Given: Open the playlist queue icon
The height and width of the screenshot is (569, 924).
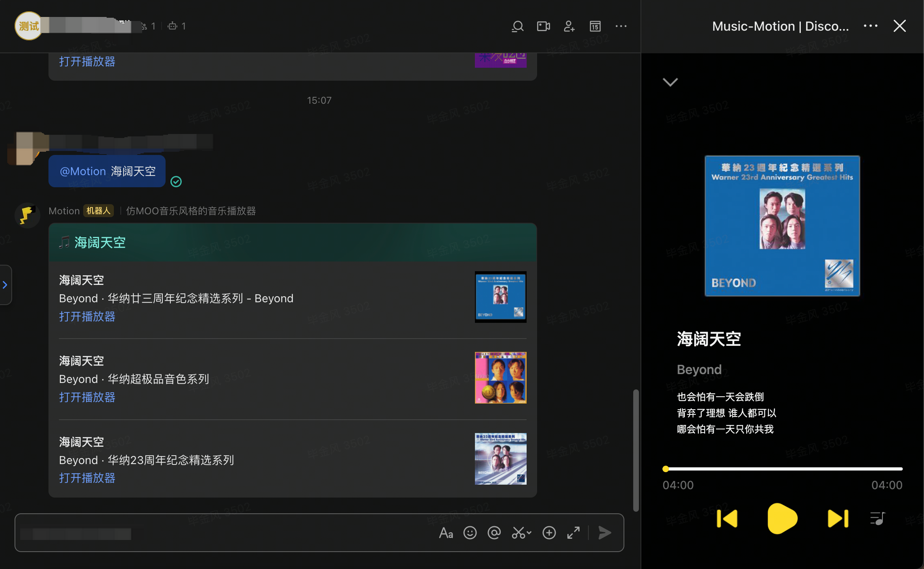Looking at the screenshot, I should (877, 519).
